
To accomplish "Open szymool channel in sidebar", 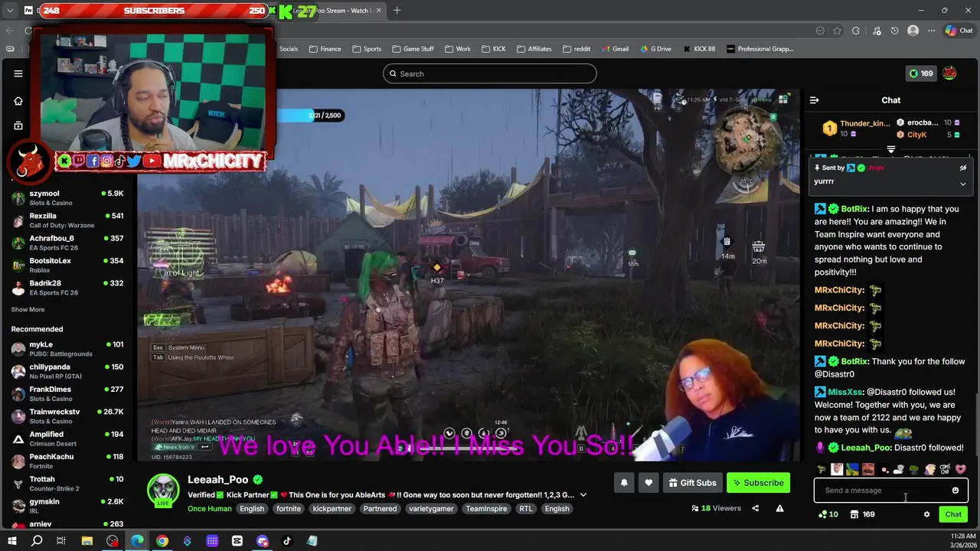I will click(x=67, y=198).
